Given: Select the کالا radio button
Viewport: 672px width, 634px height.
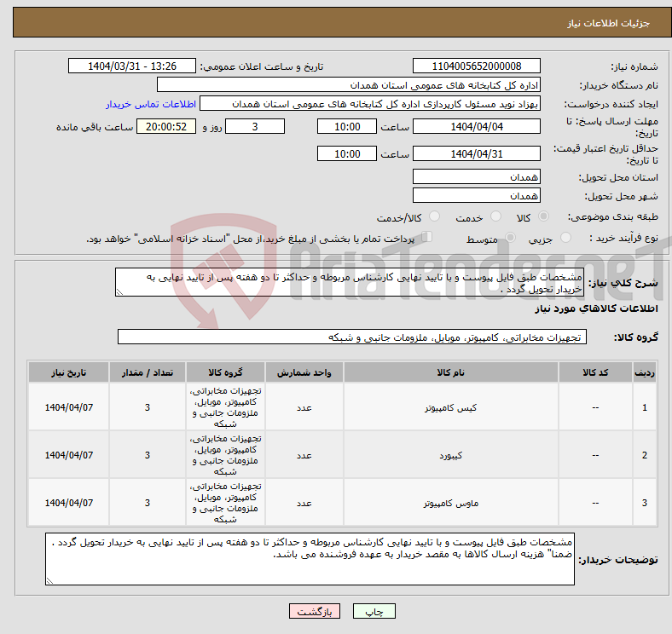Looking at the screenshot, I should [543, 216].
